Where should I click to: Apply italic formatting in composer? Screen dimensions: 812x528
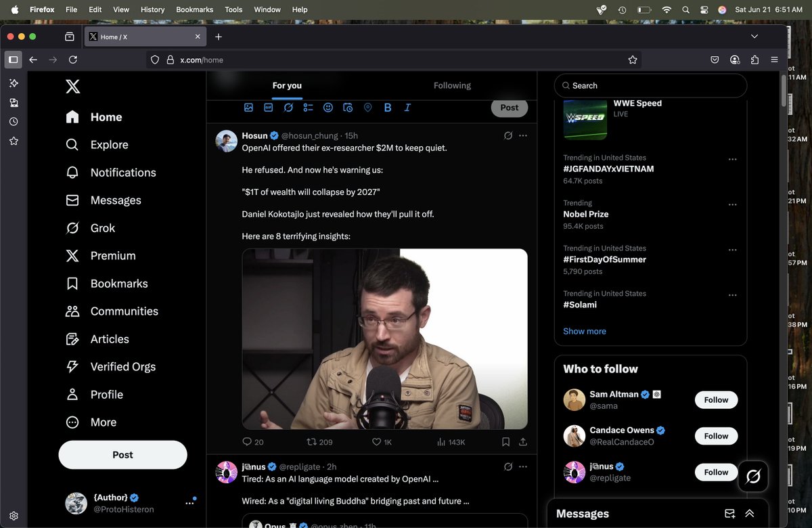click(x=407, y=108)
